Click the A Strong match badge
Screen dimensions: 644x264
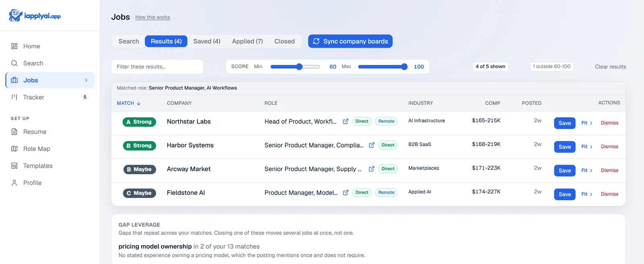point(139,122)
